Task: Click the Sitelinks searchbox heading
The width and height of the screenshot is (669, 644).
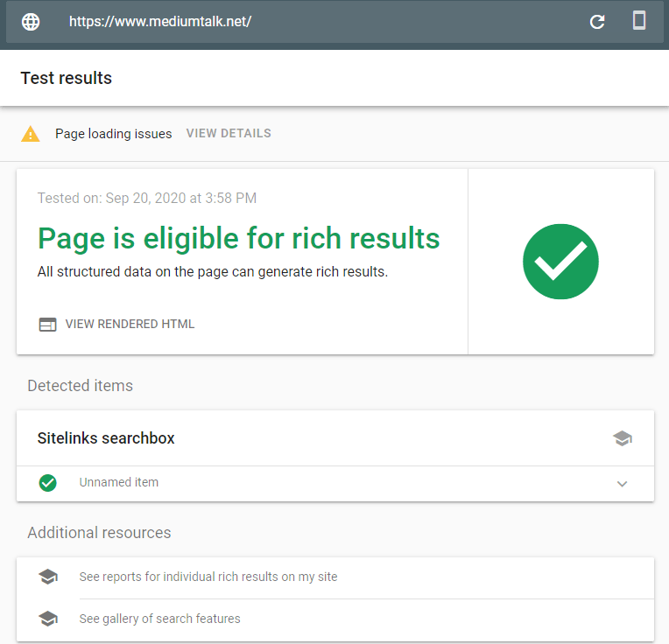Action: click(106, 438)
